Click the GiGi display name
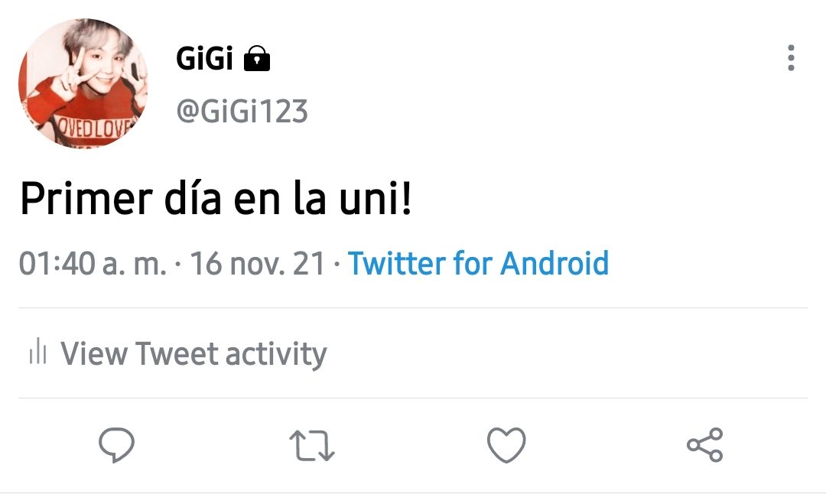The image size is (826, 504). click(x=204, y=58)
